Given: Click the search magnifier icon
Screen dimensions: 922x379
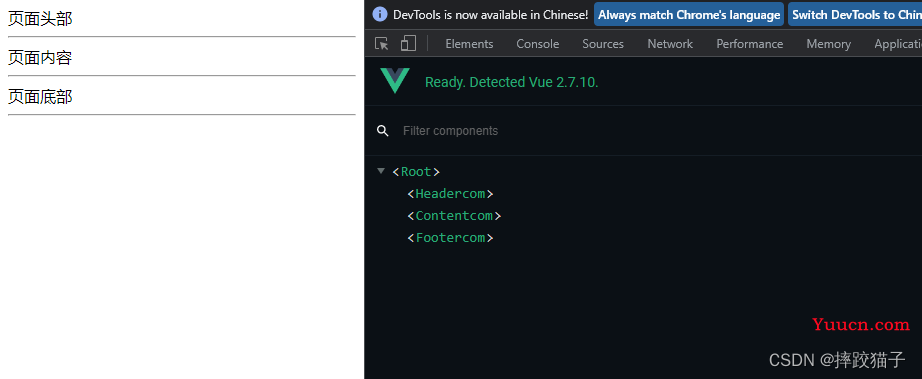Looking at the screenshot, I should (x=383, y=130).
